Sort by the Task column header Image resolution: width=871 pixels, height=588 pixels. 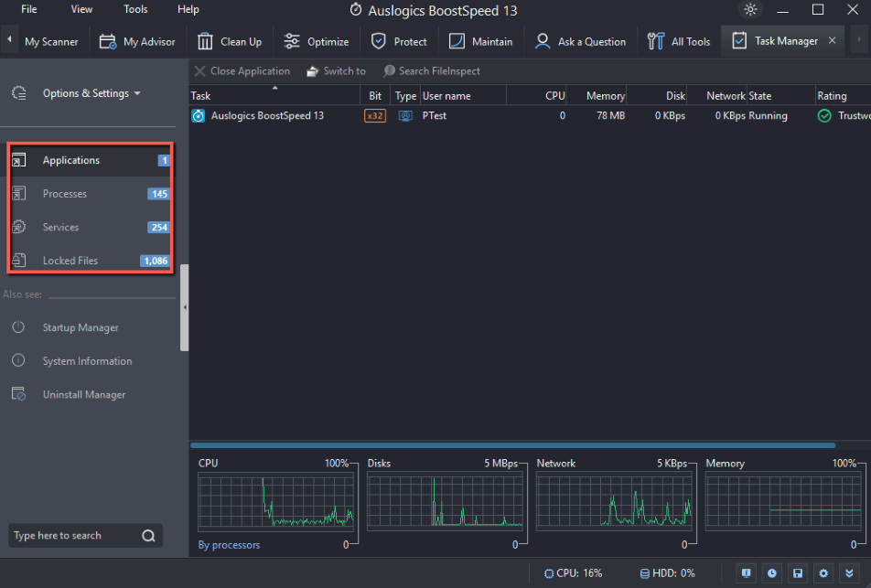274,95
